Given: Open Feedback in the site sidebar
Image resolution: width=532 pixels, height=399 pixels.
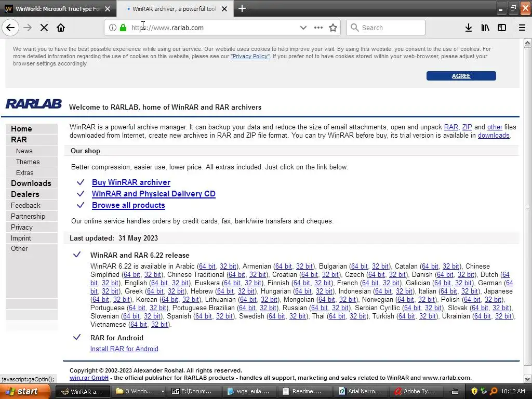Looking at the screenshot, I should [25, 205].
